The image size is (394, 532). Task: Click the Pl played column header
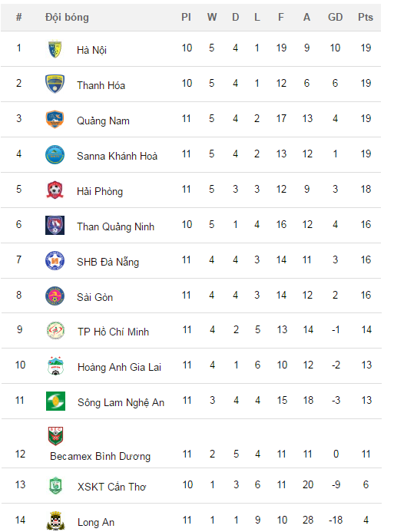pos(186,17)
